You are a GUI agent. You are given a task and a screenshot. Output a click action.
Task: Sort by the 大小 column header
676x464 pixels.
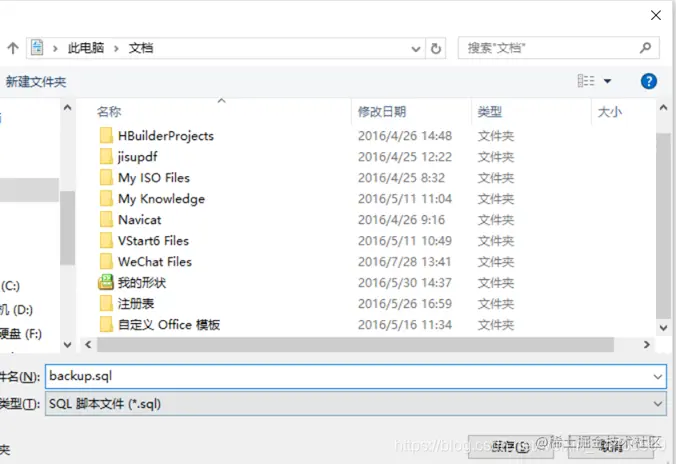coord(610,112)
